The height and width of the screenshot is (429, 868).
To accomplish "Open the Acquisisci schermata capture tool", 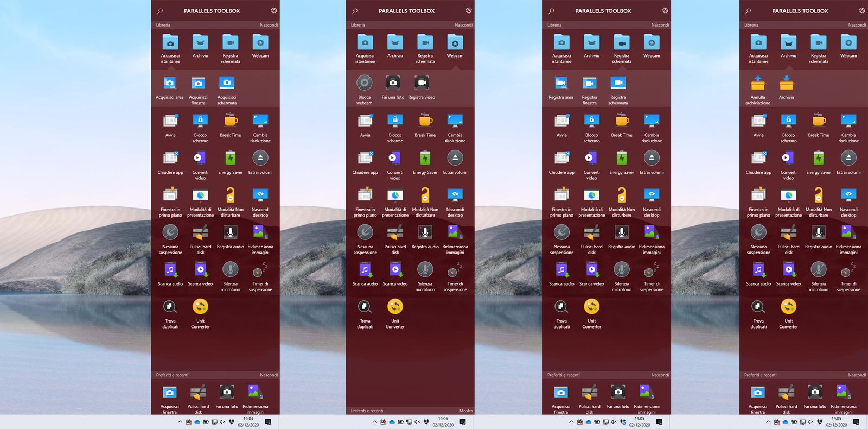I will (227, 90).
